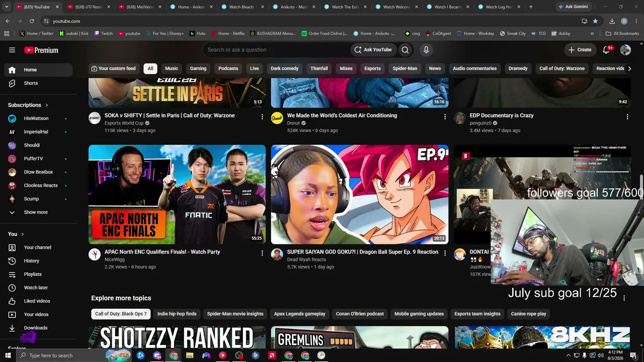Open the Home - Netflix bookmark

point(227,33)
